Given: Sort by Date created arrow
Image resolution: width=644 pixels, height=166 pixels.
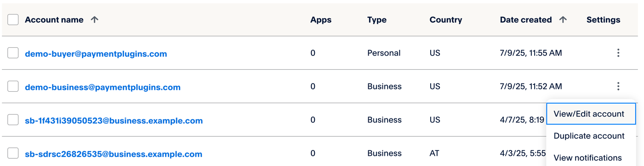Looking at the screenshot, I should pos(563,20).
